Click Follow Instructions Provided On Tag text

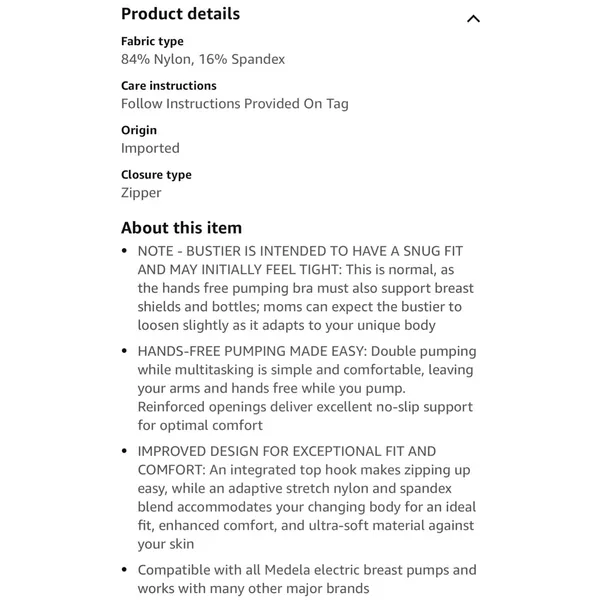click(x=235, y=104)
